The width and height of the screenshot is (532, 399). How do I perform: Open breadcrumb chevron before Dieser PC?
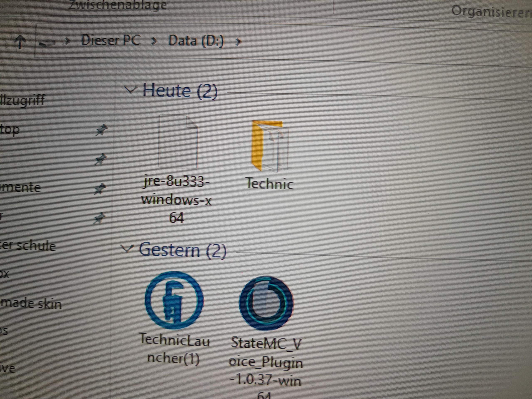(x=68, y=41)
